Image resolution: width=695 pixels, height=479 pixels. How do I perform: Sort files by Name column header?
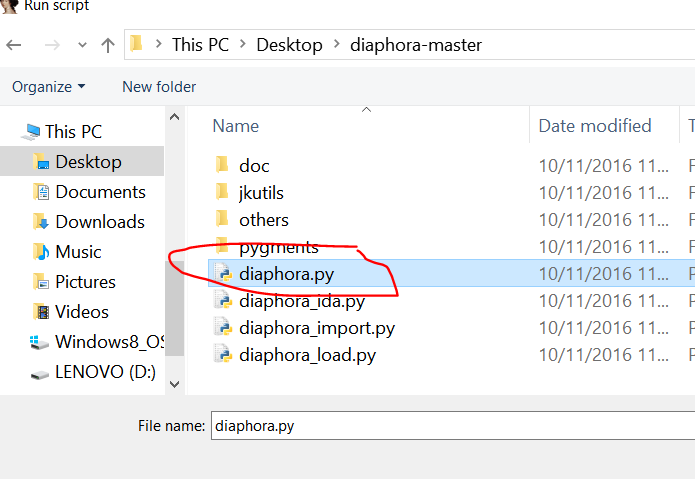236,126
